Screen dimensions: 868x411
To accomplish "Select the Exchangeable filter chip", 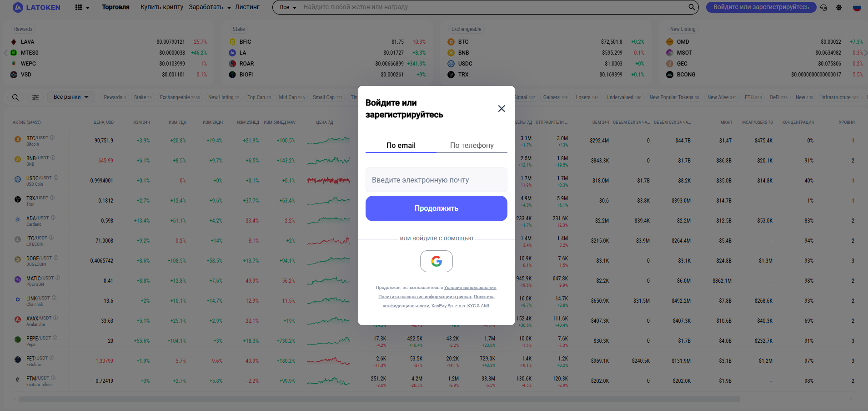I will pos(180,97).
